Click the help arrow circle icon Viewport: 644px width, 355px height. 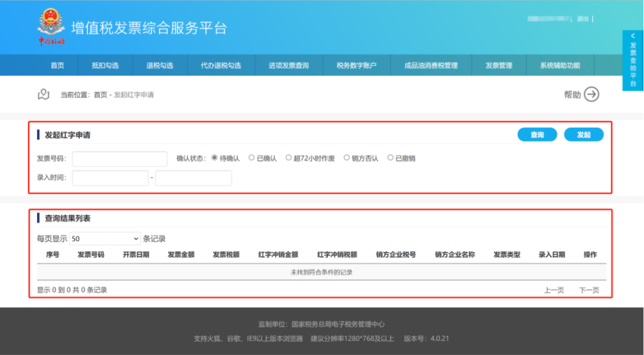coord(591,94)
